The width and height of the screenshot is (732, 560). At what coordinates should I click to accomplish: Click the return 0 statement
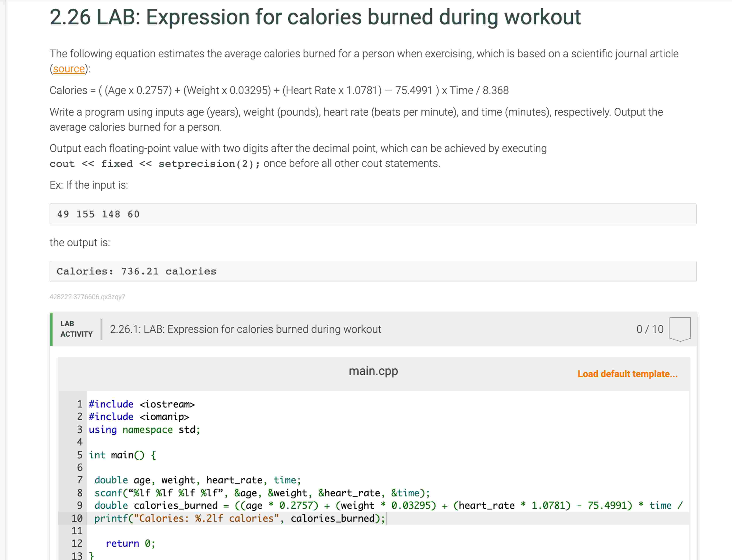point(131,543)
